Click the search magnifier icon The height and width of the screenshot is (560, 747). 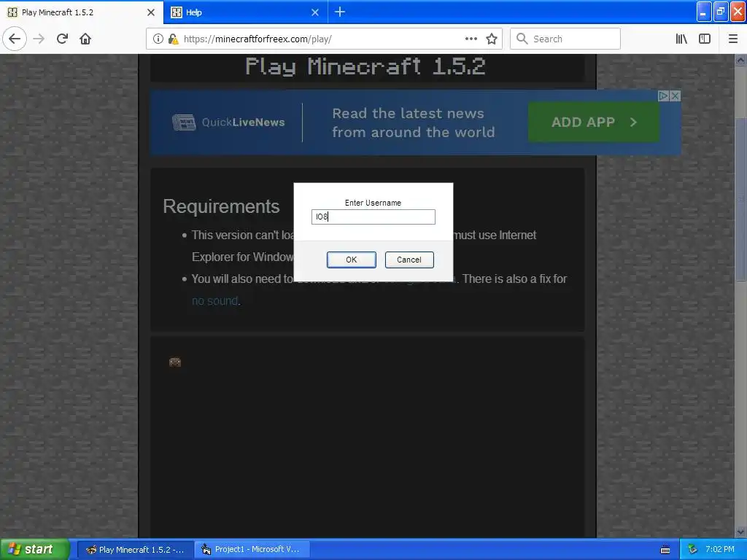point(522,39)
